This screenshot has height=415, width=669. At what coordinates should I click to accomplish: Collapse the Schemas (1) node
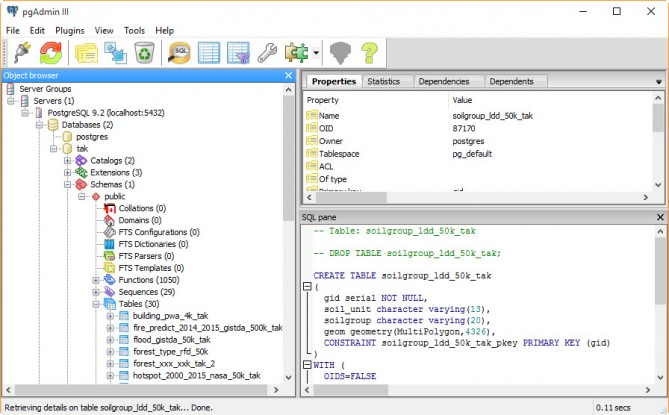67,185
